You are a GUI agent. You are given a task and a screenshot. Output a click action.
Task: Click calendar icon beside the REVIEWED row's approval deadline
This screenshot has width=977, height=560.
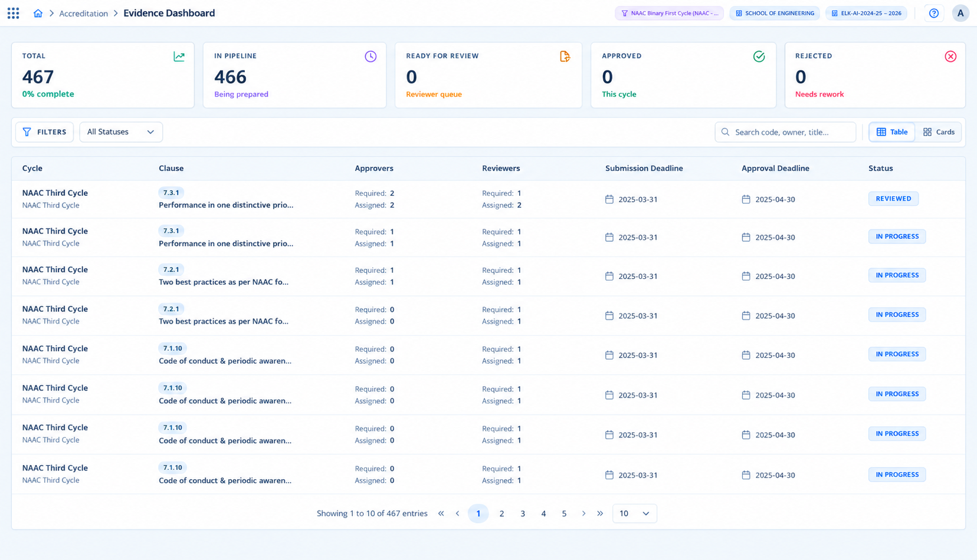[746, 199]
